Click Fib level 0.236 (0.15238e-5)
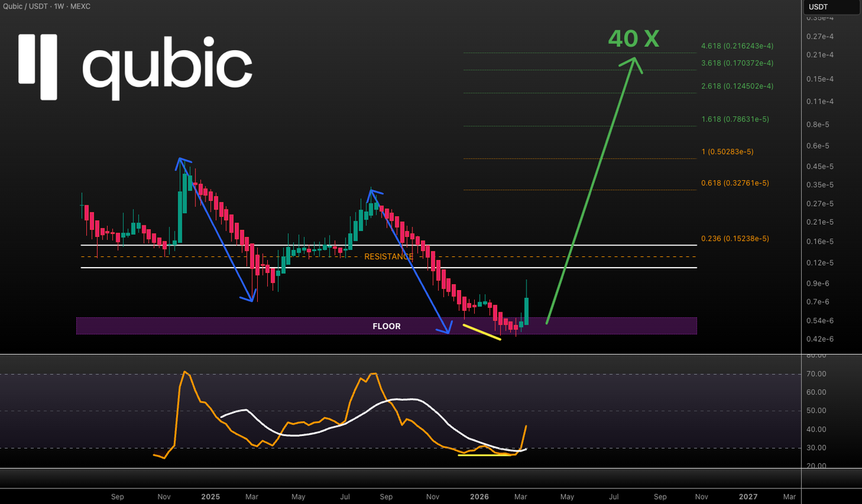 click(x=735, y=238)
